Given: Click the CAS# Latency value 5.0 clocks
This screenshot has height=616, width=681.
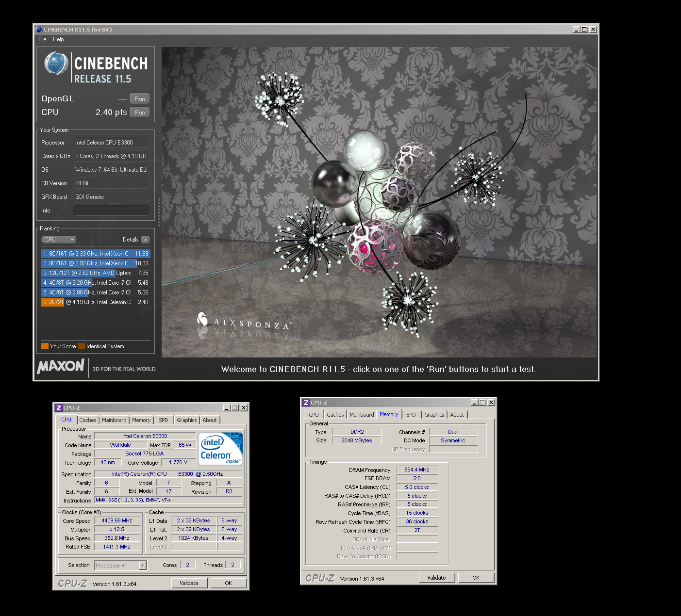Looking at the screenshot, I should [x=417, y=487].
